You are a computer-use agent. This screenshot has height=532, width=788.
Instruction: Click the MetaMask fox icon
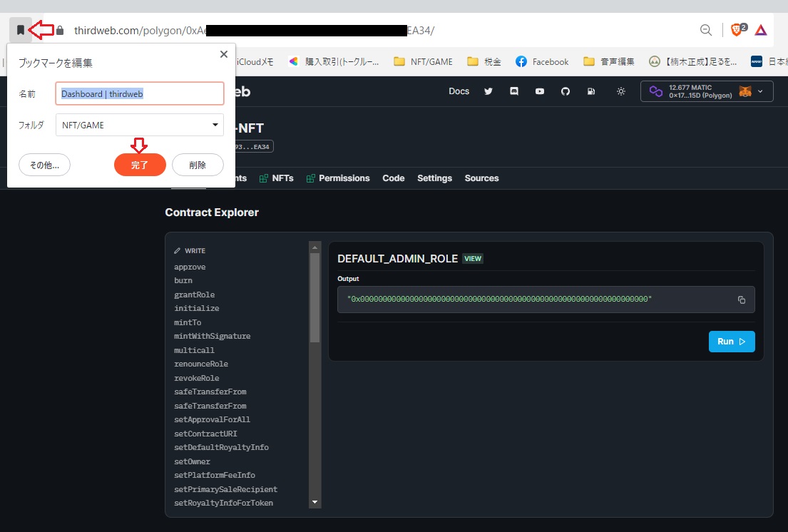(x=745, y=91)
